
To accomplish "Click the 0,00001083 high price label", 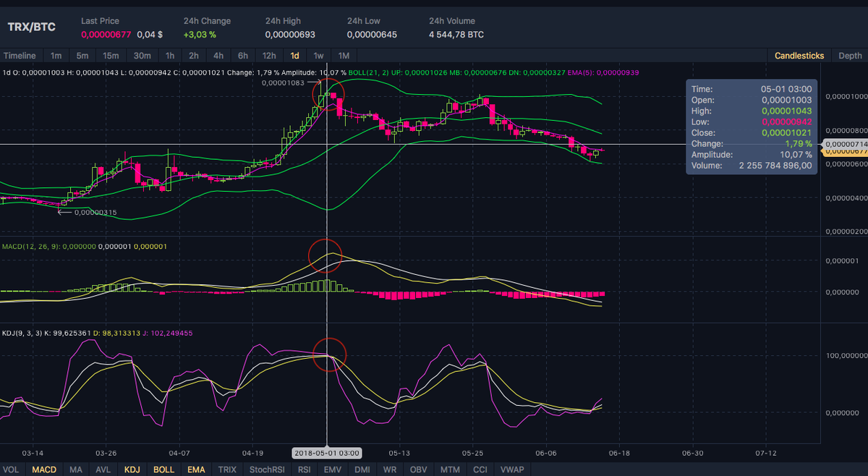I will 284,83.
